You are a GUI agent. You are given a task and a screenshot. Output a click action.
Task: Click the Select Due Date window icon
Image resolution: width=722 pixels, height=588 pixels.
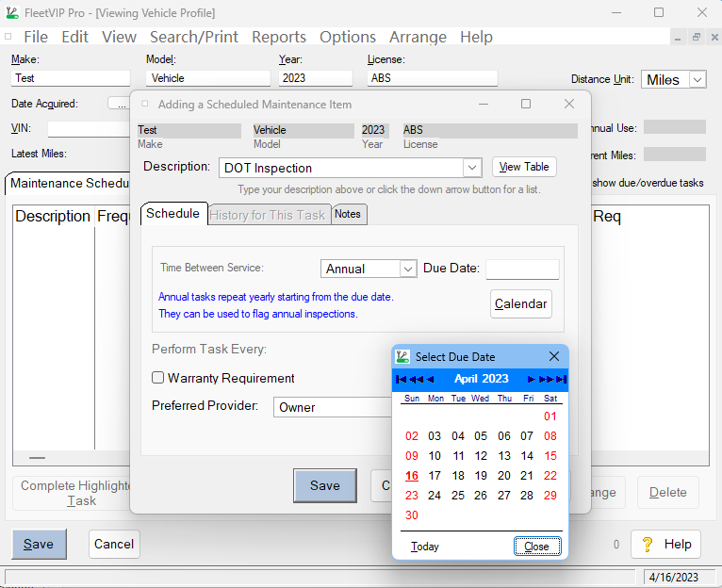402,356
